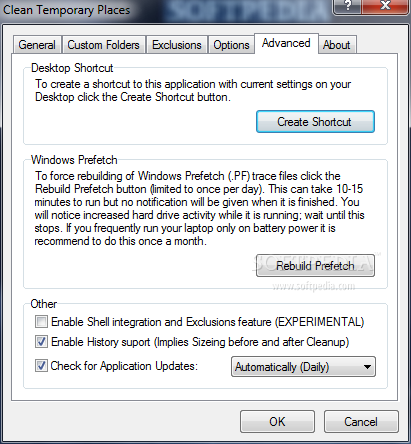Click the Advanced tab
Screen dimensions: 411x444
coord(286,43)
